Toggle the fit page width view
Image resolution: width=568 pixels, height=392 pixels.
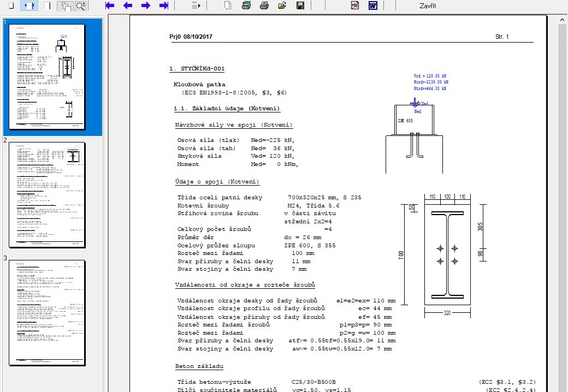point(29,5)
